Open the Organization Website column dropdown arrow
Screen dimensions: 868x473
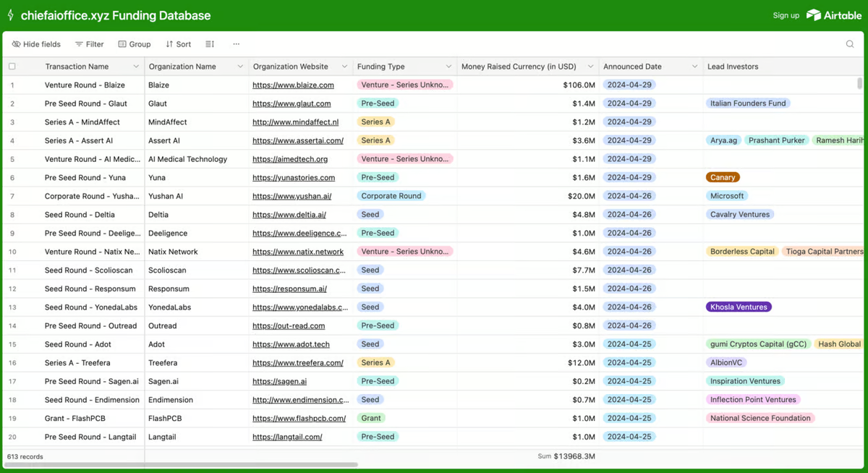344,67
